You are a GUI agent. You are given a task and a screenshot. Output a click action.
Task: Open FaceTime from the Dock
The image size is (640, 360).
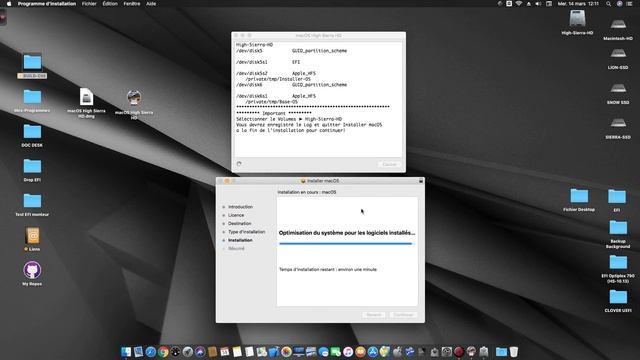pos(336,351)
